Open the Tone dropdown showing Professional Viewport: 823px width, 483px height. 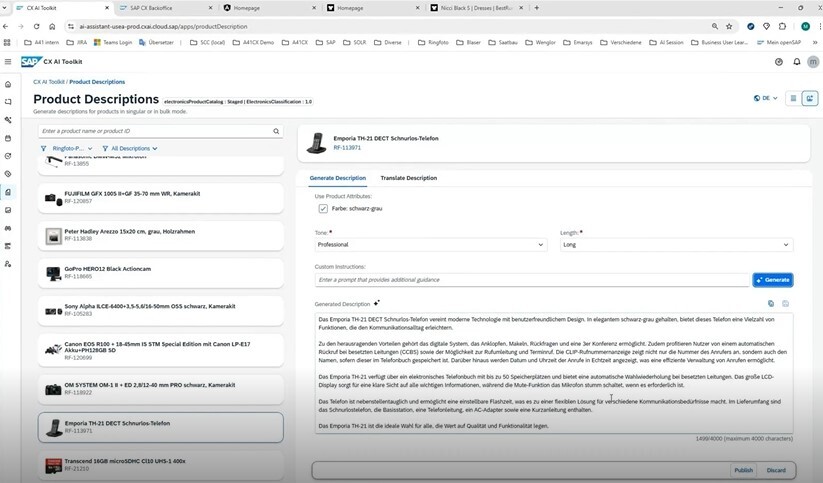tap(430, 245)
